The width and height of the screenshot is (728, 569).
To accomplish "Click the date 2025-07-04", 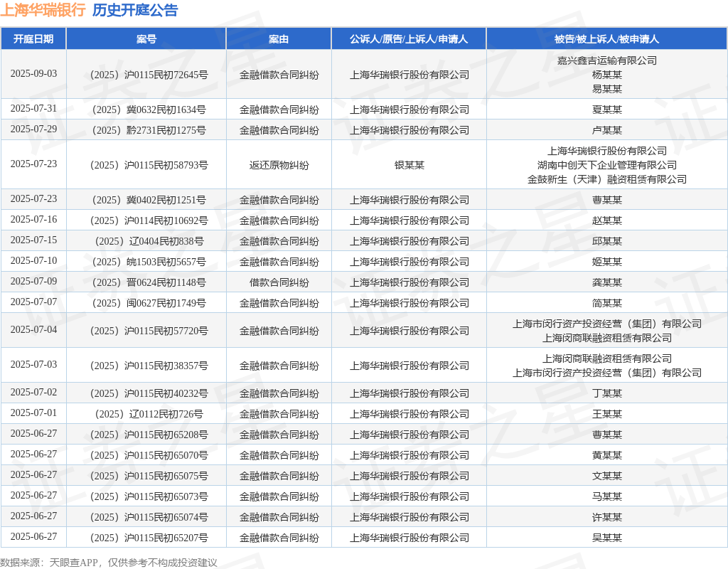I will coord(33,330).
